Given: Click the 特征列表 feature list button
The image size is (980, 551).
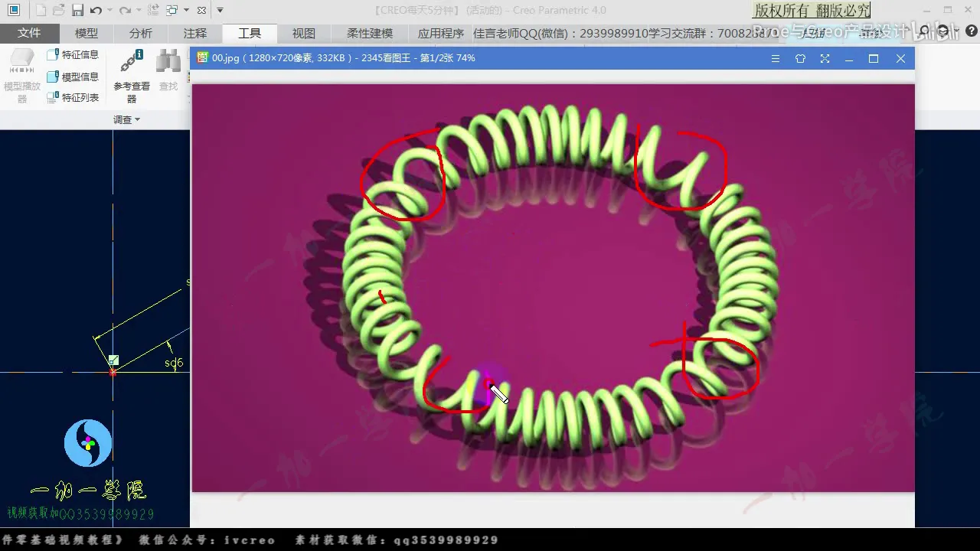Looking at the screenshot, I should [x=73, y=98].
